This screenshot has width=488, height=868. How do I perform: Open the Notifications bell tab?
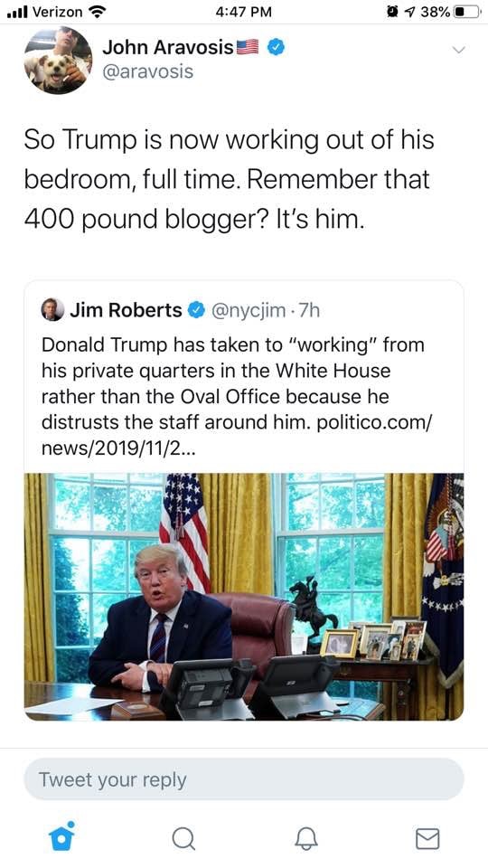tap(305, 838)
